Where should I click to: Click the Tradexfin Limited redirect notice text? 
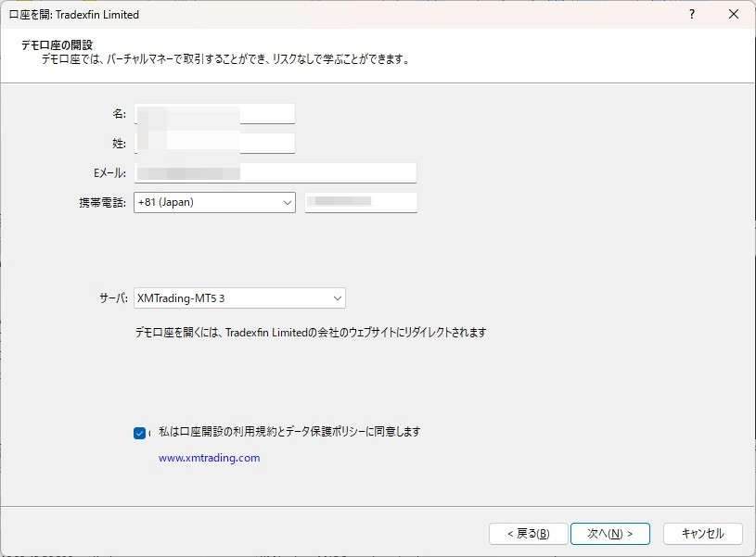pos(311,333)
